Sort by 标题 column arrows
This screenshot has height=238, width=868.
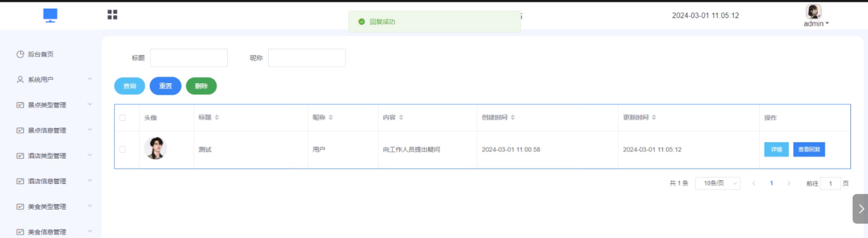point(217,117)
